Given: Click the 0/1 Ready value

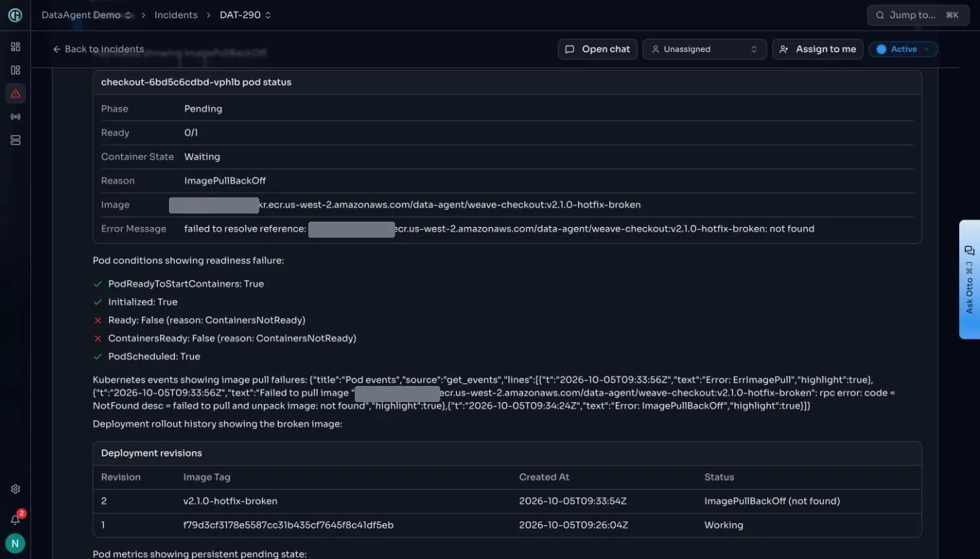Looking at the screenshot, I should [x=191, y=133].
